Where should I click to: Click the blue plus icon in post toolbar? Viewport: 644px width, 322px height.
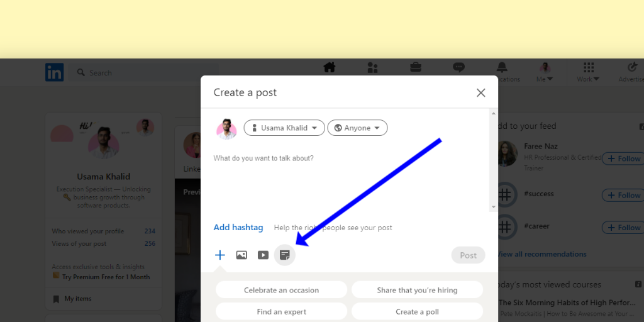pyautogui.click(x=220, y=255)
